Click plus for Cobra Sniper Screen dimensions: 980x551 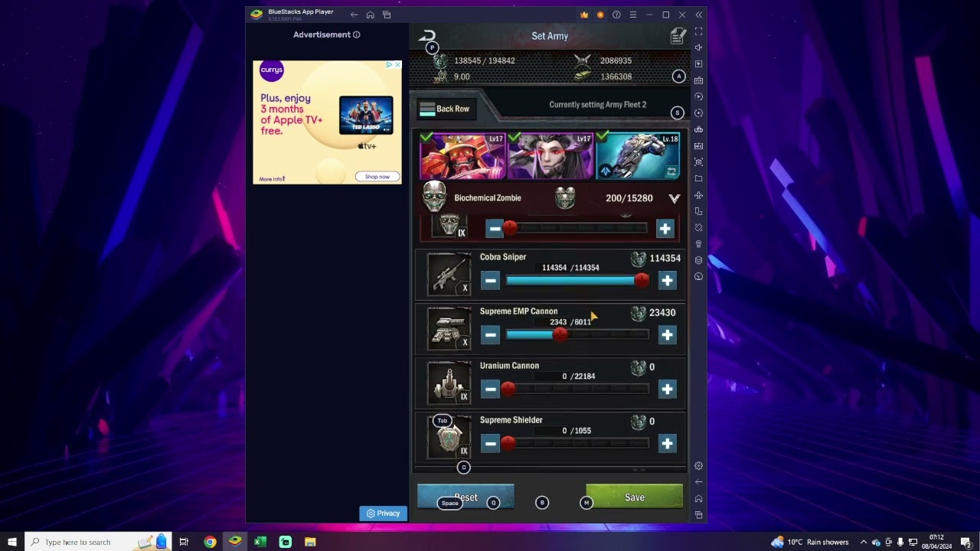667,281
